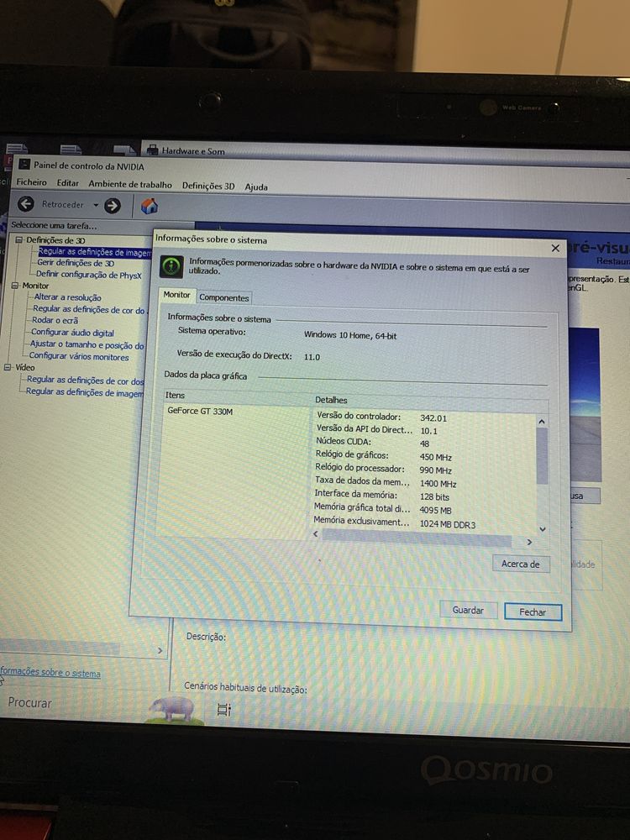Click the NVIDIA control panel title icon
Image resolution: width=630 pixels, height=840 pixels.
pos(24,165)
